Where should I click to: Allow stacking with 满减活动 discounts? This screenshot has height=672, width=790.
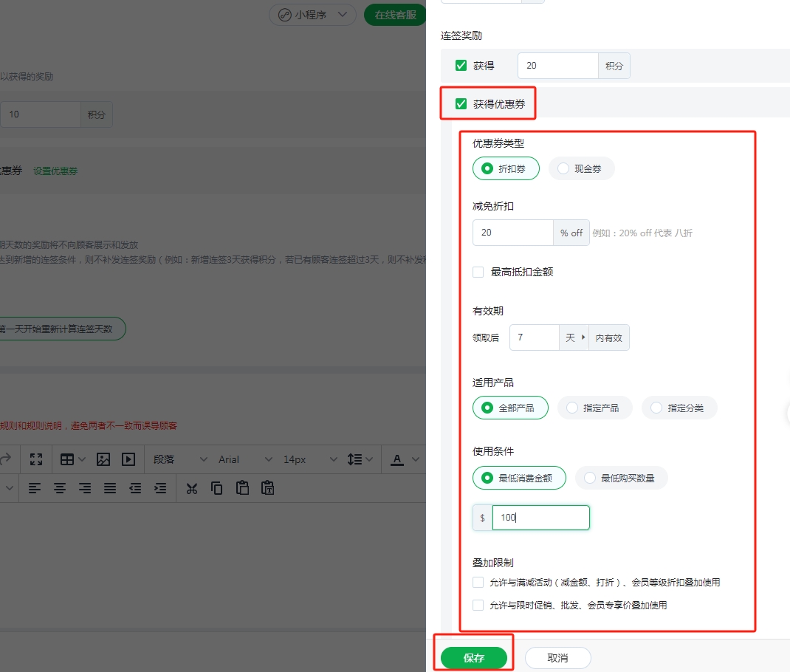pyautogui.click(x=478, y=583)
